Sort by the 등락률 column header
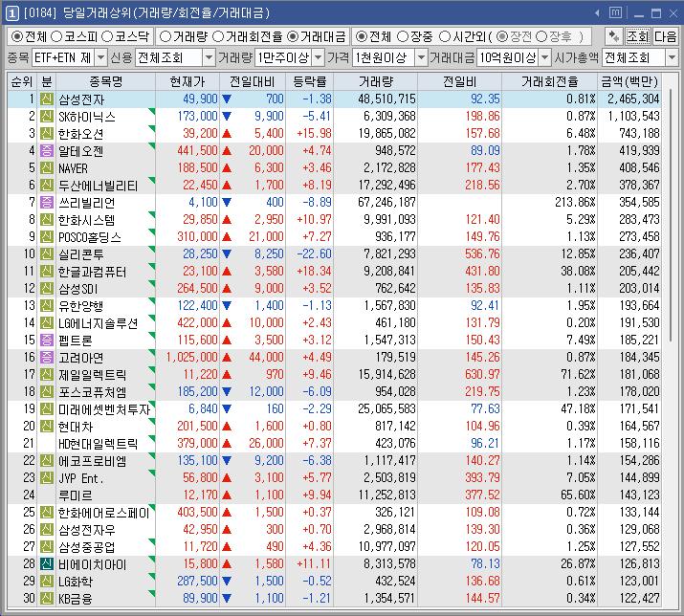684x616 pixels. pyautogui.click(x=310, y=81)
